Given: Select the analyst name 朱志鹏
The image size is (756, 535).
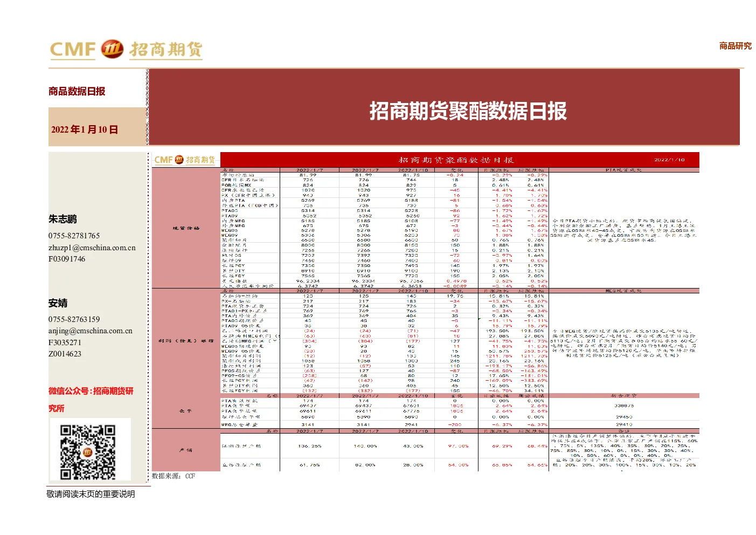Looking at the screenshot, I should coord(63,219).
